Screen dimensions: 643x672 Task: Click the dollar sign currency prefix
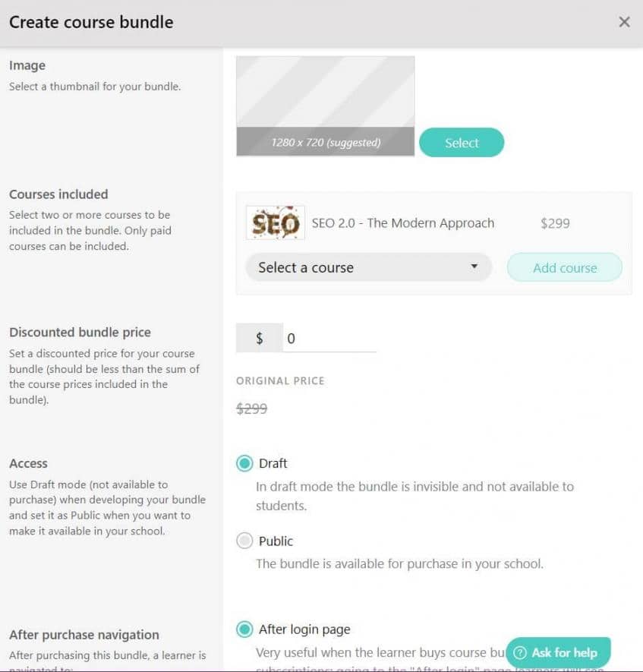(260, 339)
